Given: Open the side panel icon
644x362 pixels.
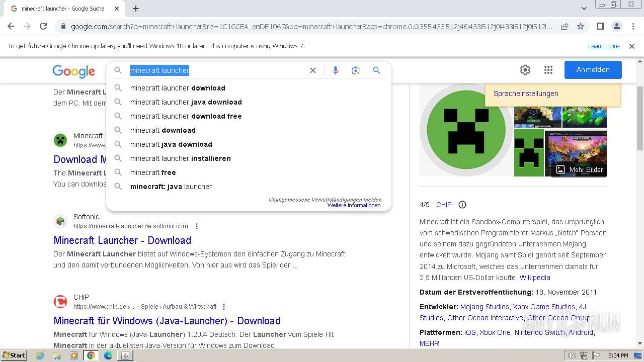Looking at the screenshot, I should (601, 26).
